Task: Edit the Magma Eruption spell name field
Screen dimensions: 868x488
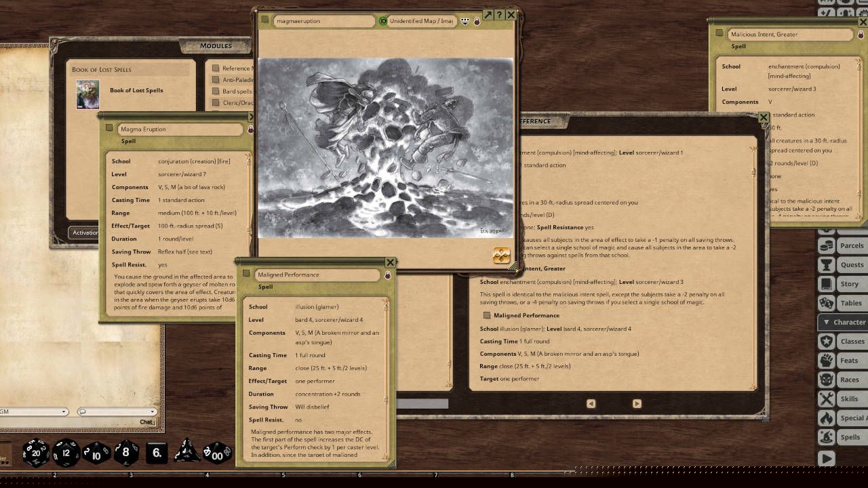Action: point(180,129)
